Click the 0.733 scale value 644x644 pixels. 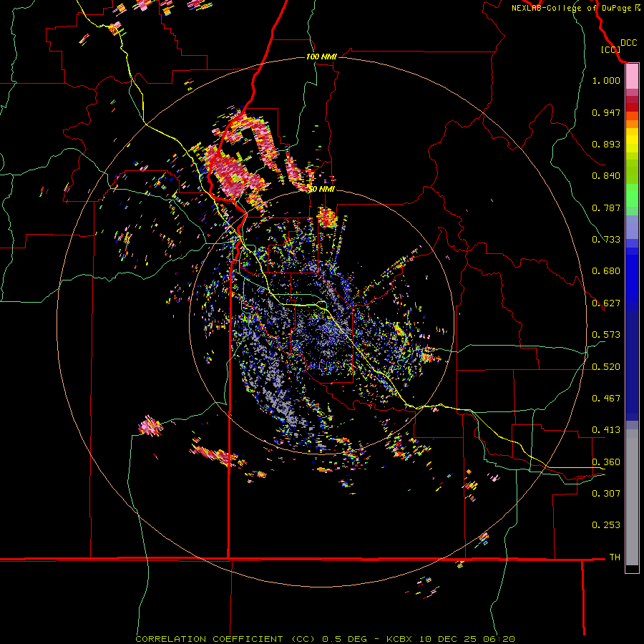coord(606,240)
